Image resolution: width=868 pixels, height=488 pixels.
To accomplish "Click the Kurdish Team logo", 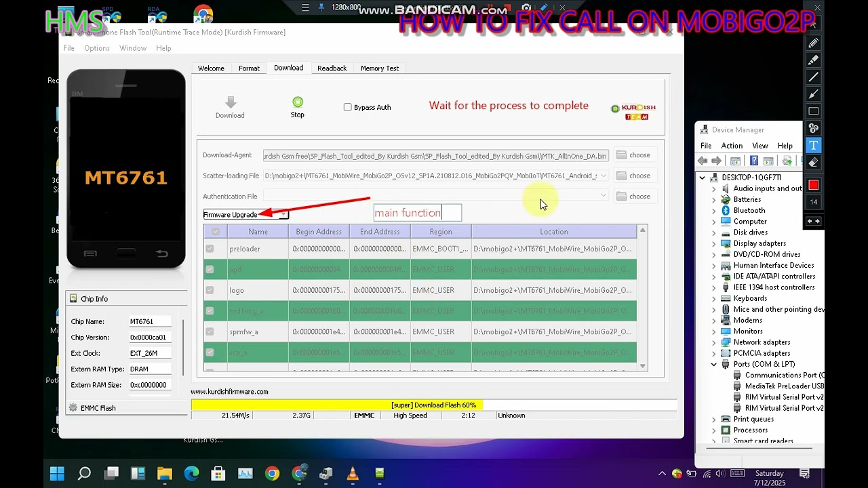I will pos(633,112).
